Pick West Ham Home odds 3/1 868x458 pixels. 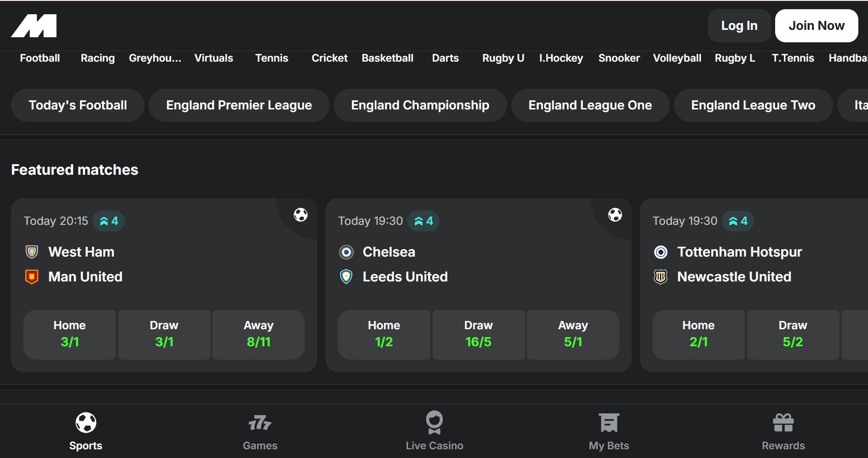point(70,334)
